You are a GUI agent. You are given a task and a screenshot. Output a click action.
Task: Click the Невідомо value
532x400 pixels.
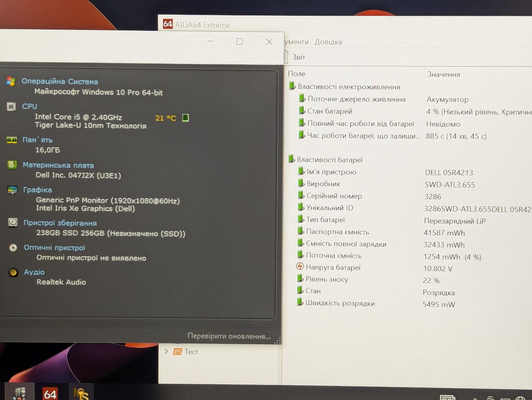click(443, 124)
